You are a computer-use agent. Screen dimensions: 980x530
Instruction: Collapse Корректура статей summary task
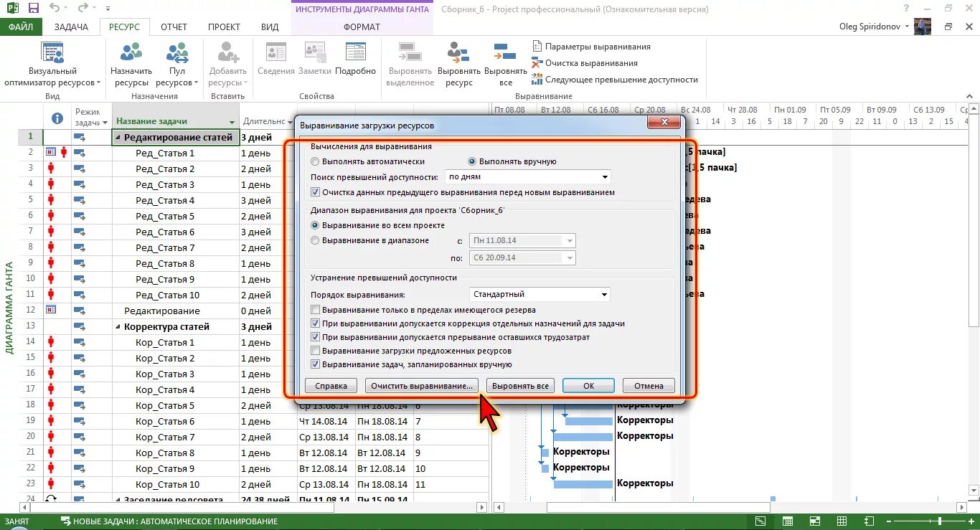(118, 326)
